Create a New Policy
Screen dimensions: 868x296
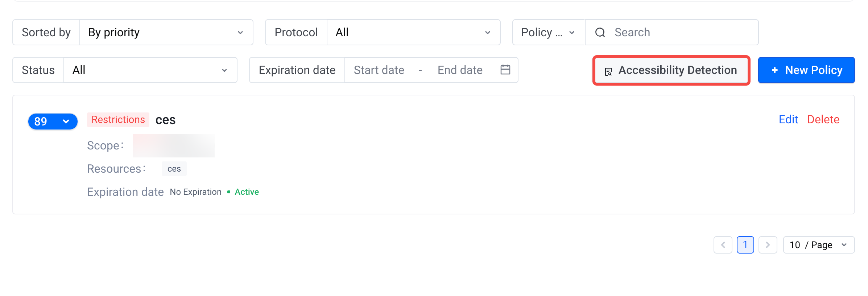click(x=806, y=70)
